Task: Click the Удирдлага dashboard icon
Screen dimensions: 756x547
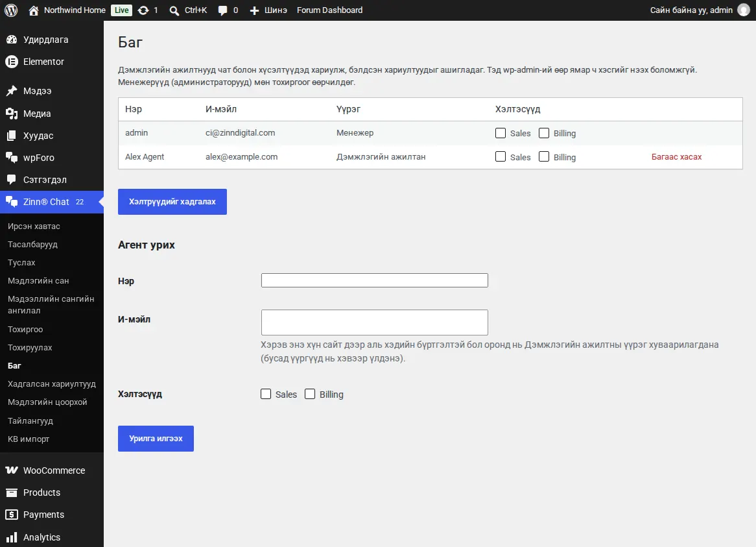Action: [x=12, y=40]
